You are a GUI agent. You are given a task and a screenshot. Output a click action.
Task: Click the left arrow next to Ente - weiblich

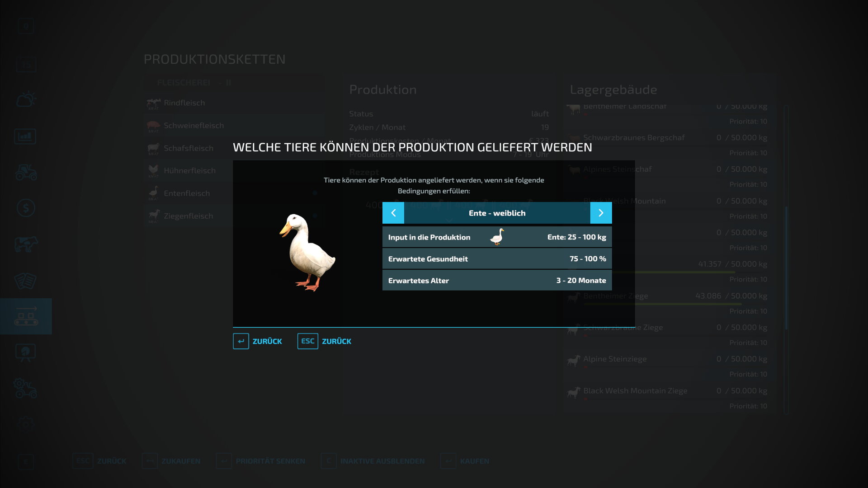coord(393,213)
